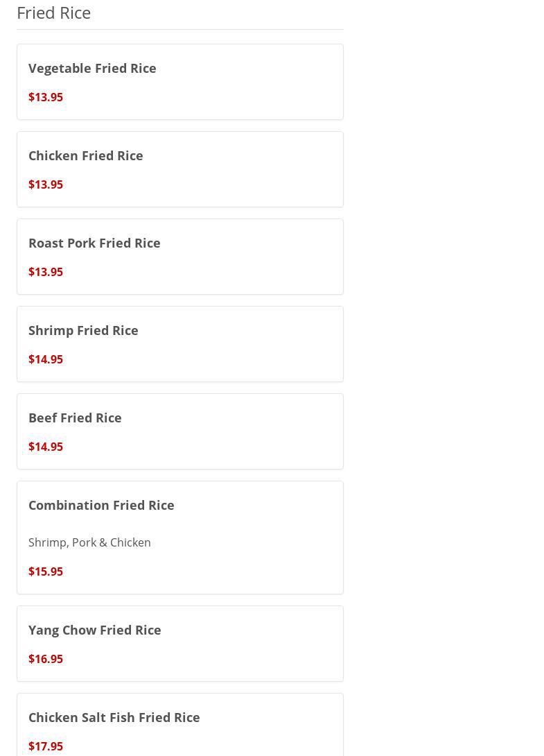Click the Shrimp, Pork & Chicken description

(89, 542)
